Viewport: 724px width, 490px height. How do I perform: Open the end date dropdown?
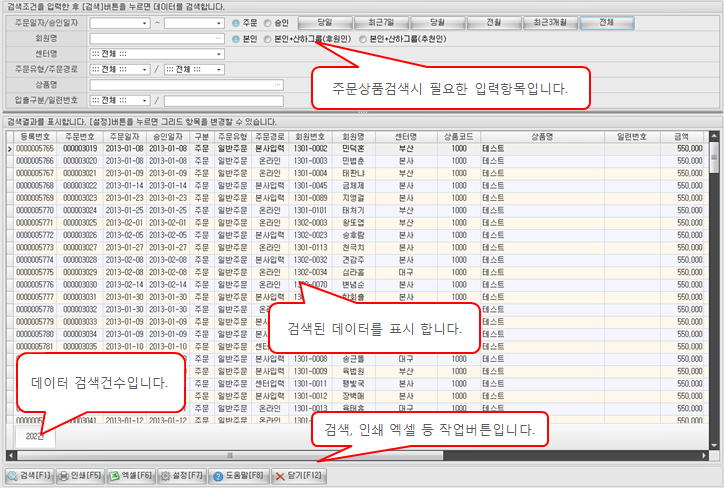click(219, 23)
